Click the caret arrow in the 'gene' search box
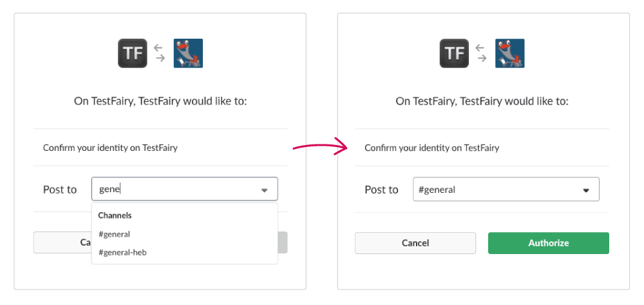This screenshot has width=644, height=305. pos(264,190)
